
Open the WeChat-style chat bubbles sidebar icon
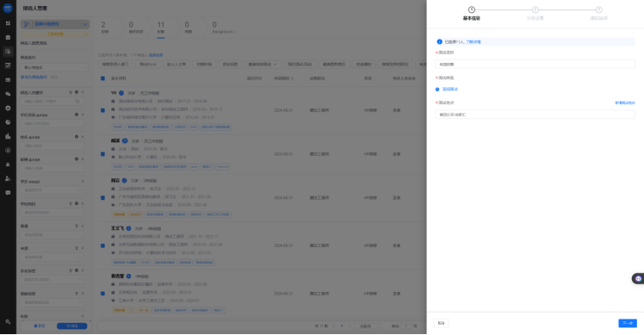[x=8, y=94]
